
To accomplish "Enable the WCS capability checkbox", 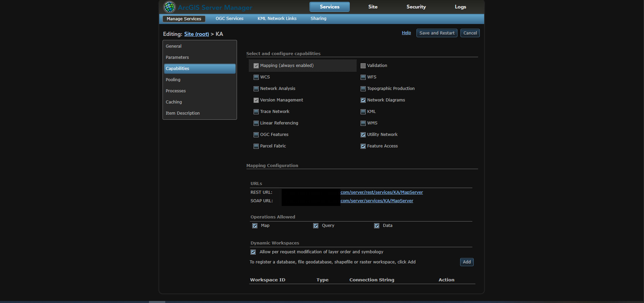I will [256, 77].
